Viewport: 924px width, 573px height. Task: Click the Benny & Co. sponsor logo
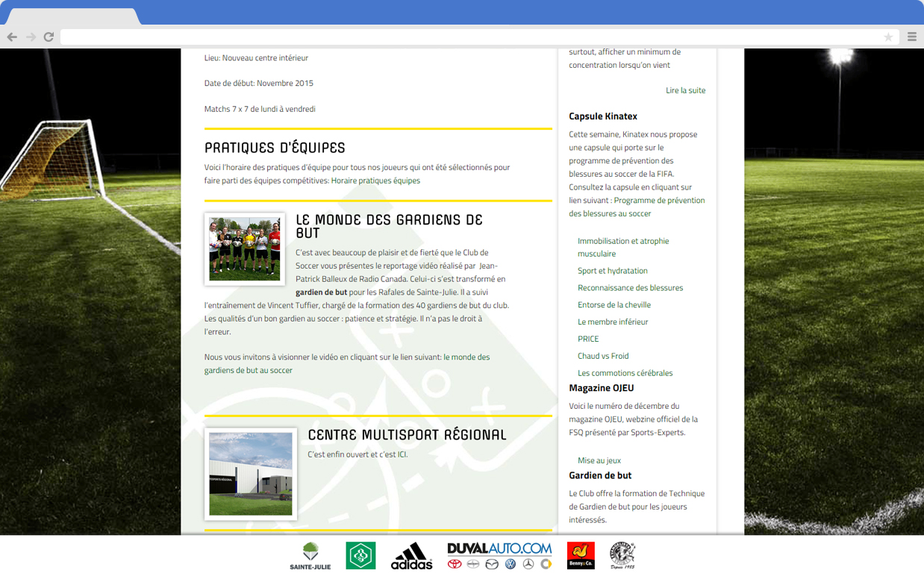pos(581,556)
